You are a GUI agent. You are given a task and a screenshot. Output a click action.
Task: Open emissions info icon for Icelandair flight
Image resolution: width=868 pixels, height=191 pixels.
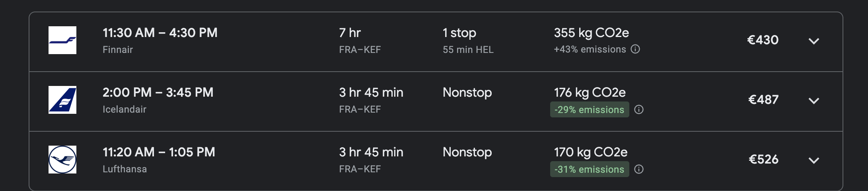638,109
